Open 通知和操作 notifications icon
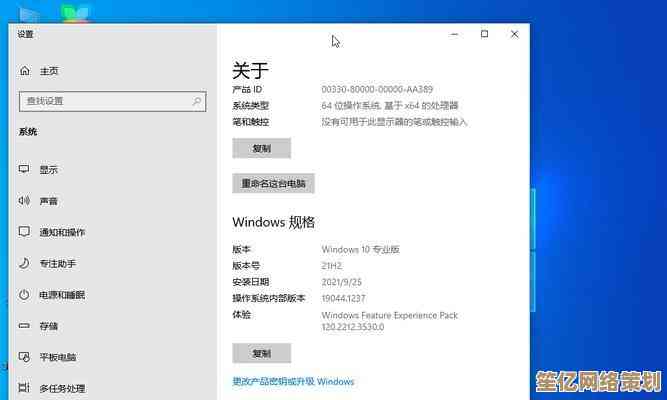 point(24,232)
